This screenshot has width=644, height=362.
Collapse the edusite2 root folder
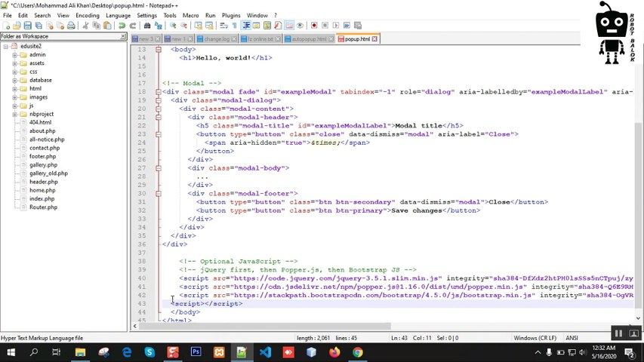coord(5,47)
